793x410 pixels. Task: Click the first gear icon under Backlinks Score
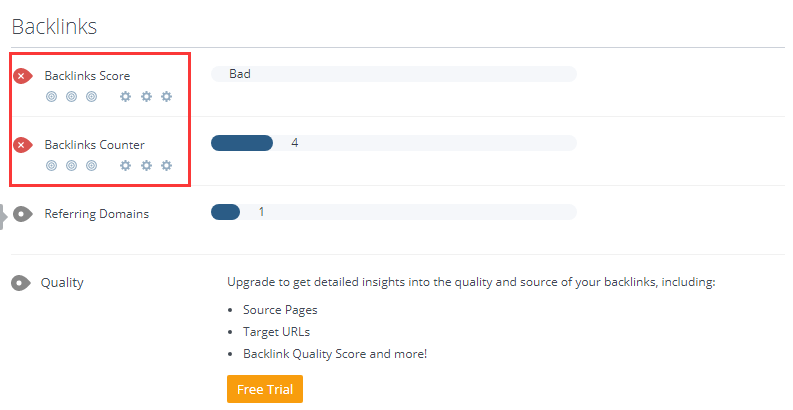coord(125,97)
